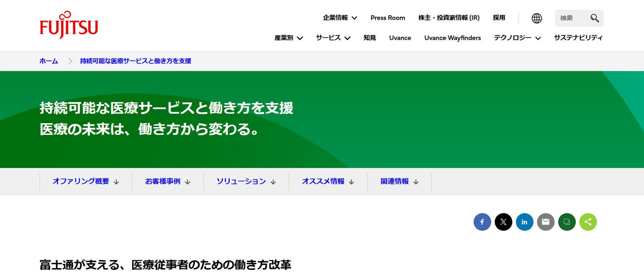Open Uvance menu item
The width and height of the screenshot is (644, 275).
400,38
